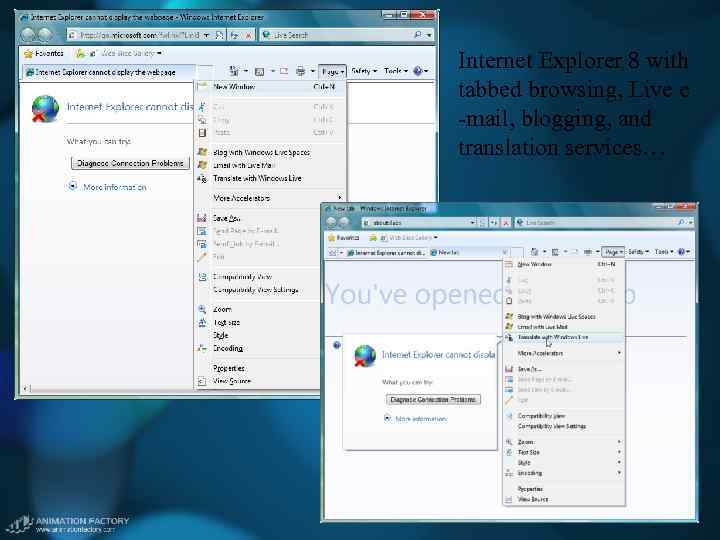Click Home icon in small front window's command bar
720x540 pixels.
pos(534,252)
